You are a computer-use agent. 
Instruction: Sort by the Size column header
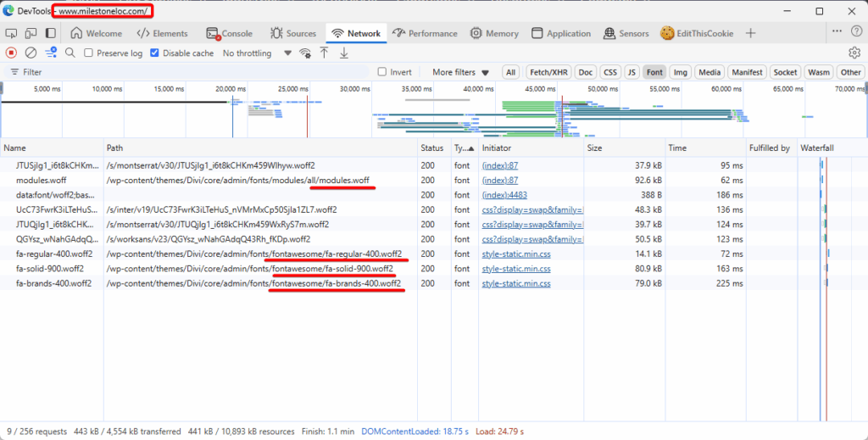click(625, 148)
